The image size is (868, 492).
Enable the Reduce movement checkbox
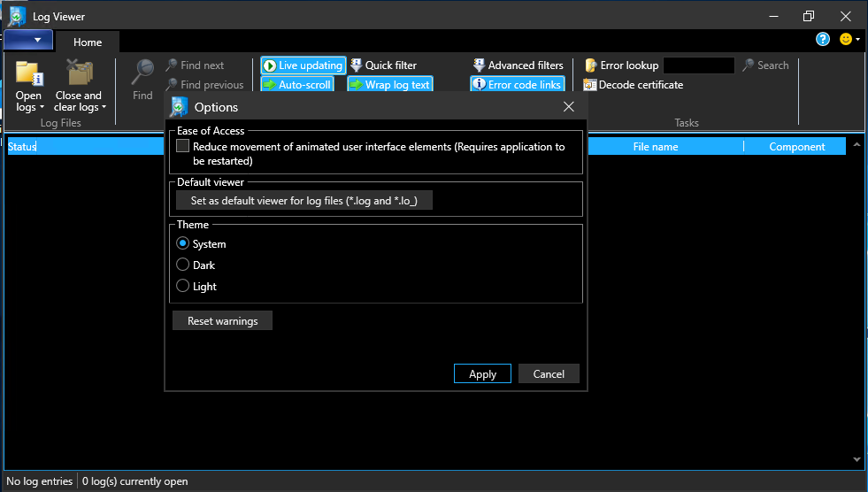coord(182,147)
